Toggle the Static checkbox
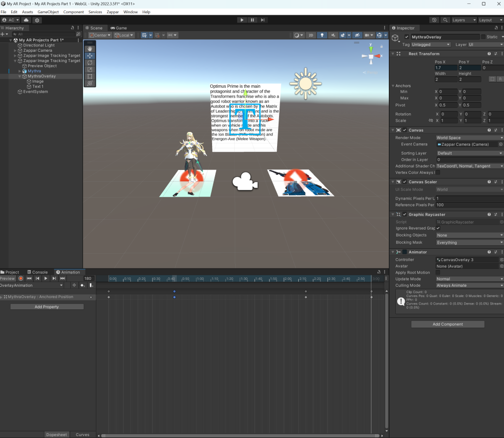This screenshot has width=504, height=438. 483,37
